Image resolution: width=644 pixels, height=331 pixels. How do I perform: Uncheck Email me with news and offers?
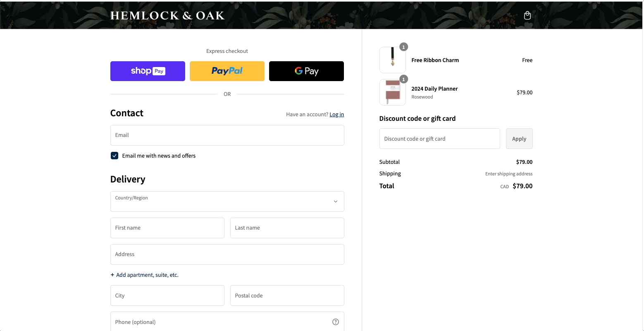tap(114, 156)
